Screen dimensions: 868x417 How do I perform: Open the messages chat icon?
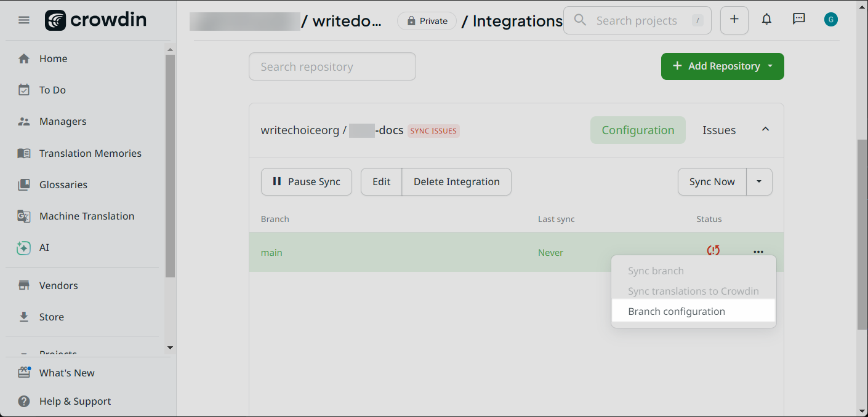click(798, 20)
